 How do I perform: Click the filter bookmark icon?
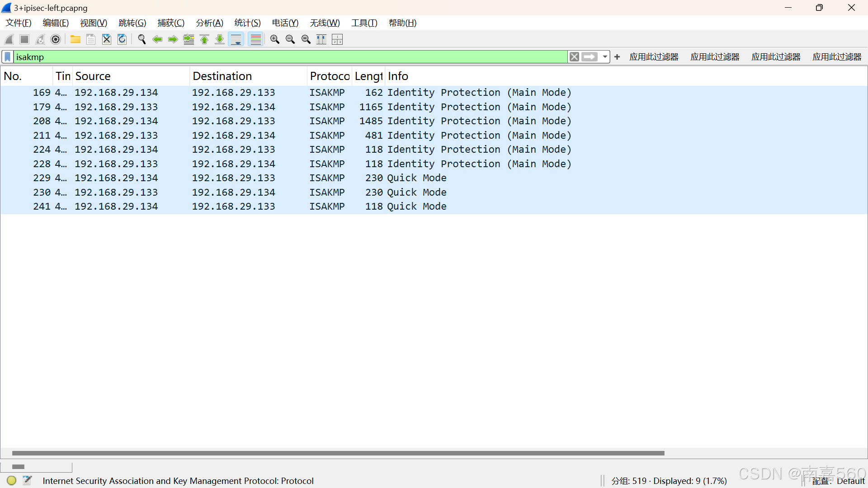click(x=8, y=57)
